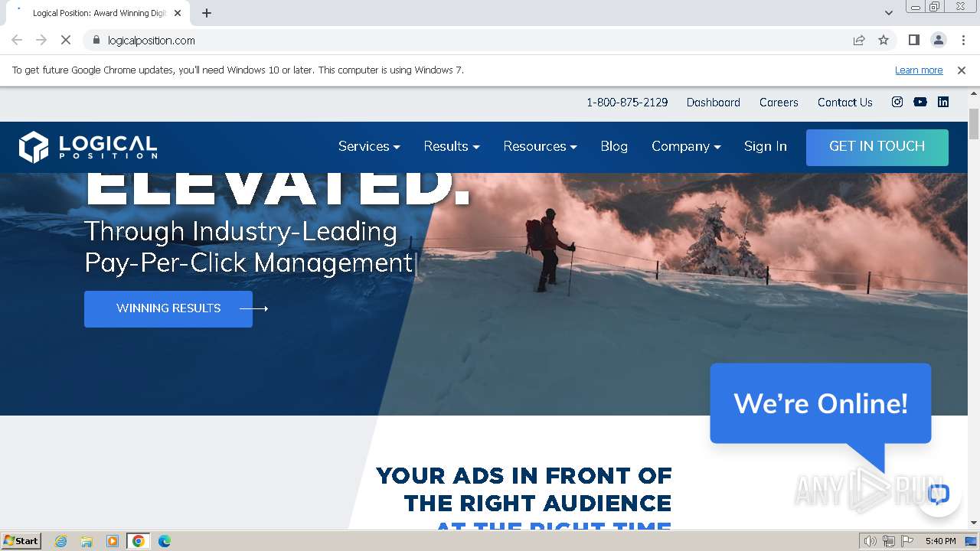Bookmark this page with star icon
The height and width of the screenshot is (551, 980).
click(x=884, y=40)
